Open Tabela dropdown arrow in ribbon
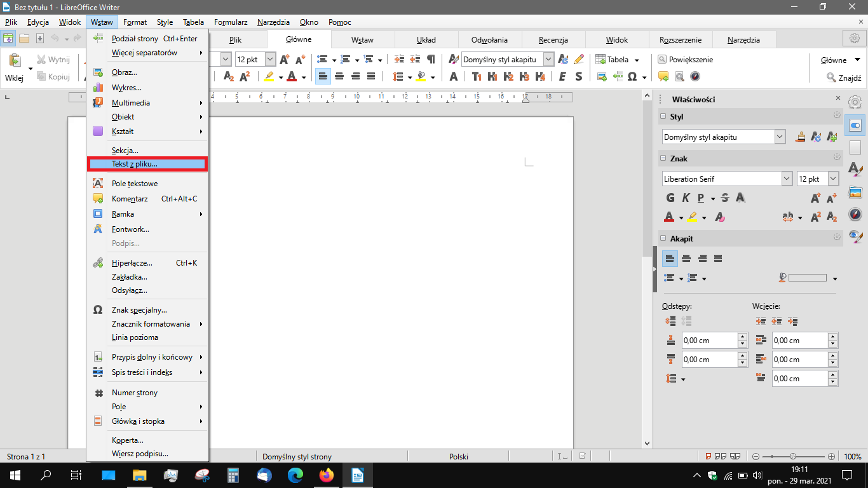The image size is (868, 488). click(x=637, y=60)
